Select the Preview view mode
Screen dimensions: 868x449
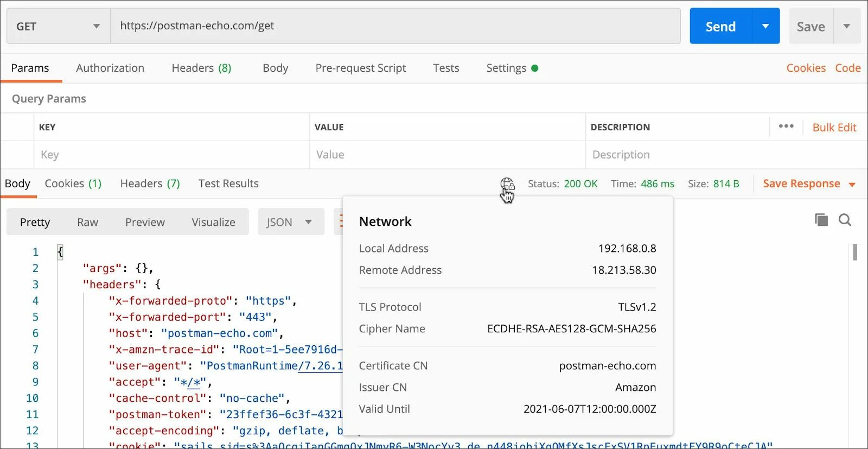(x=145, y=222)
